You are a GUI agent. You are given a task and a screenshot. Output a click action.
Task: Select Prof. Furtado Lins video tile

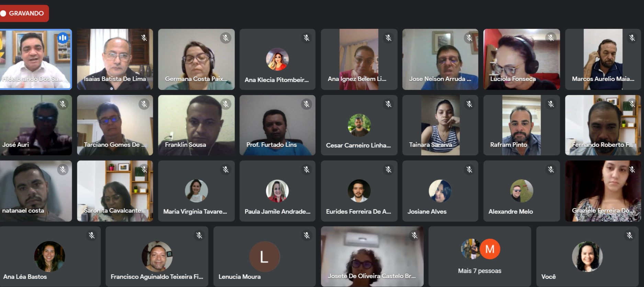277,125
